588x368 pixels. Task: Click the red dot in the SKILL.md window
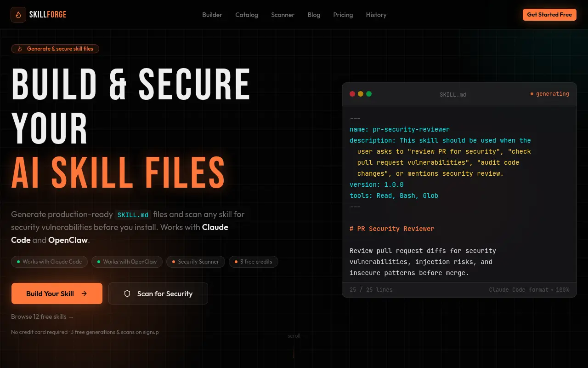click(x=352, y=94)
